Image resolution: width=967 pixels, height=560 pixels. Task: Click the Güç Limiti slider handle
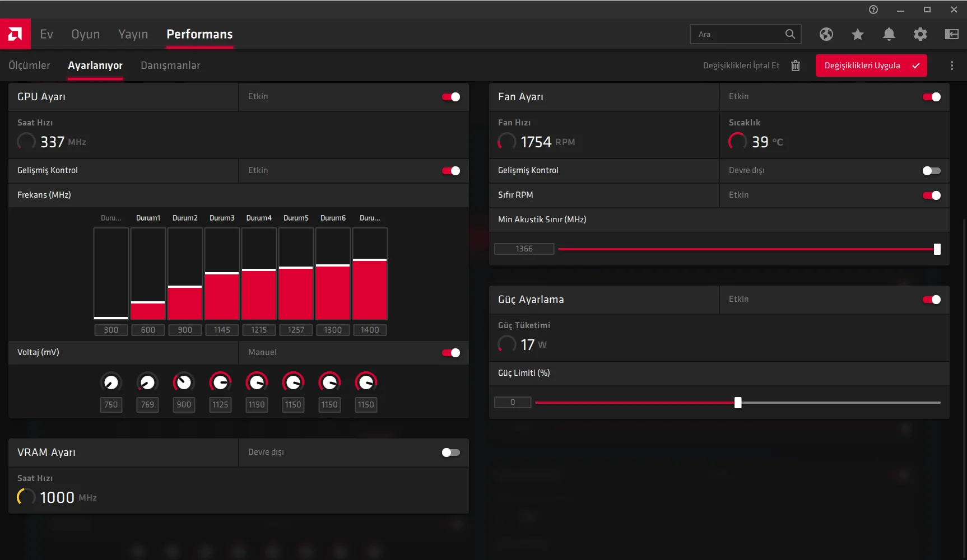738,403
